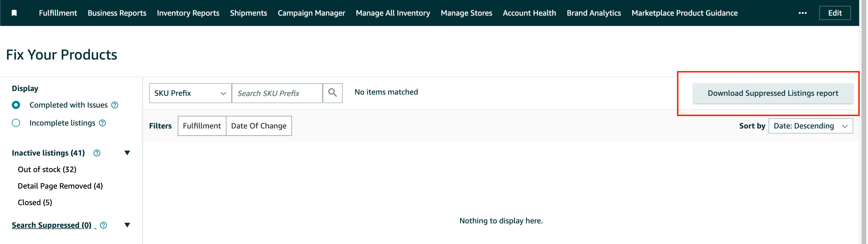Click the vertical page scrollbar
The height and width of the screenshot is (244, 868).
[863, 122]
